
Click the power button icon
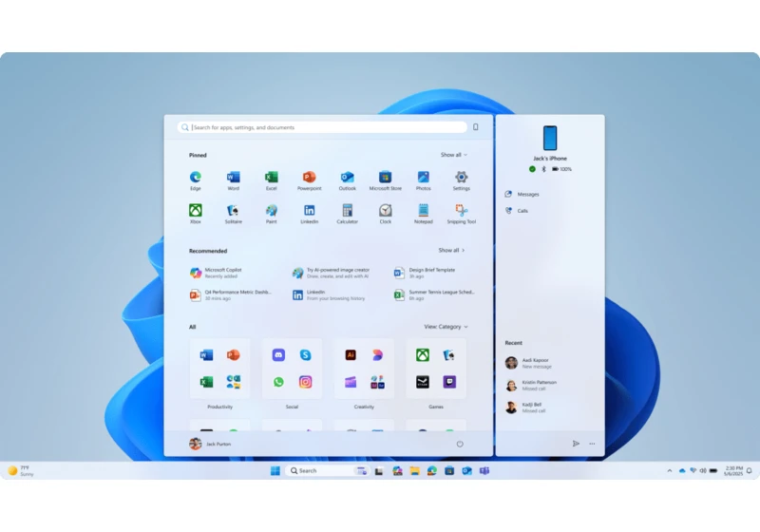460,444
